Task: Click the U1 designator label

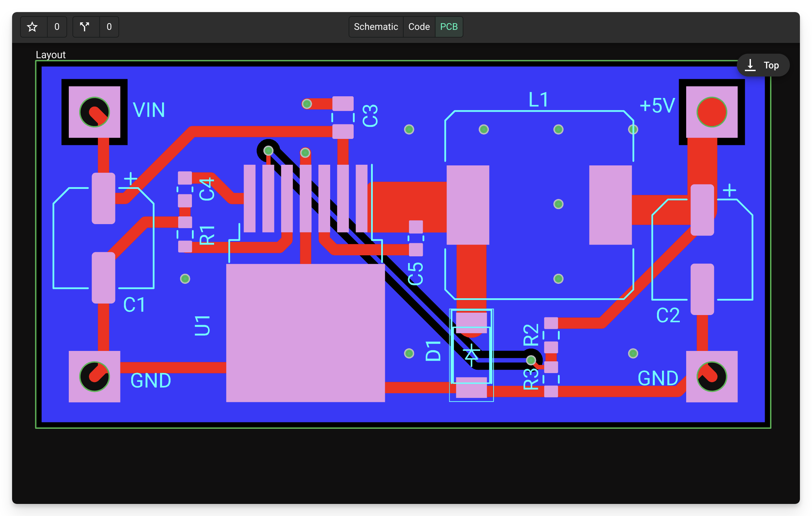Action: click(x=202, y=326)
